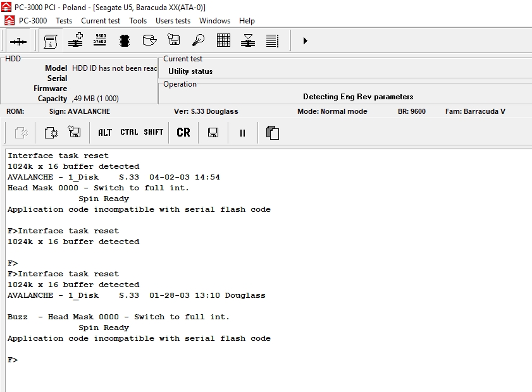Open the Tests menu
Screen dimensions: 532x392
pos(64,21)
